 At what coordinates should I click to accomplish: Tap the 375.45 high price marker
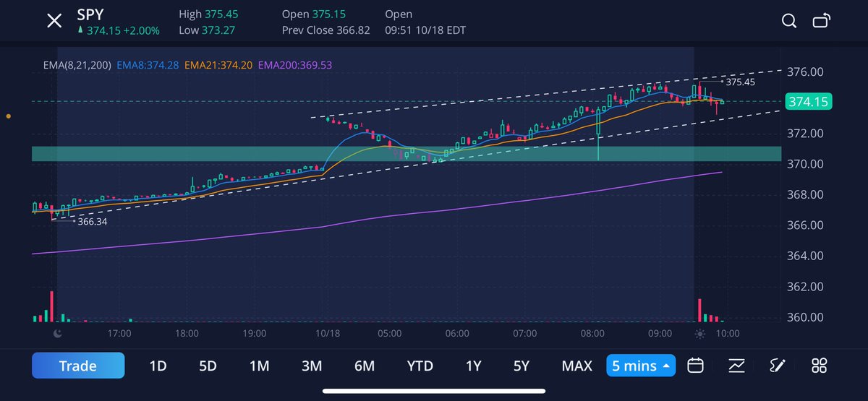point(740,82)
